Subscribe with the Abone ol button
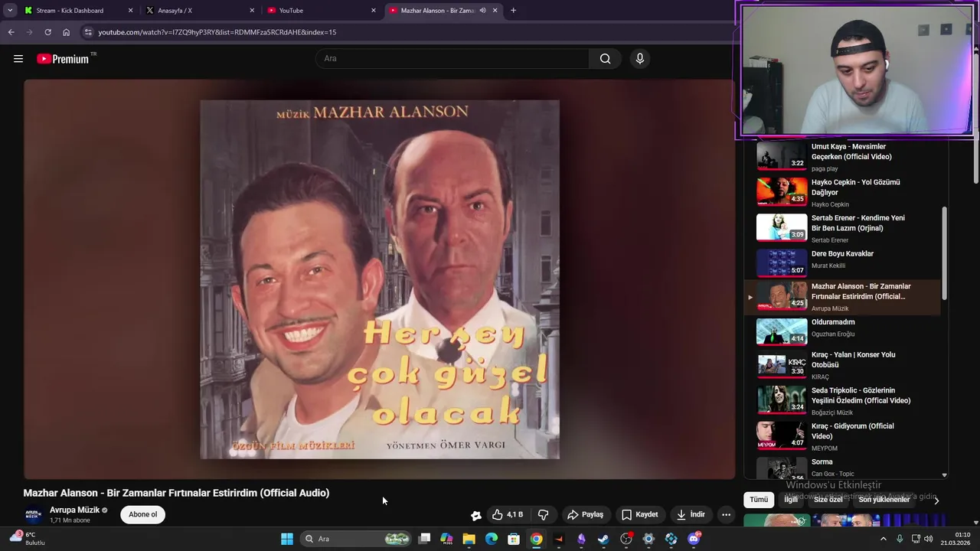Image resolution: width=980 pixels, height=551 pixels. (x=142, y=514)
